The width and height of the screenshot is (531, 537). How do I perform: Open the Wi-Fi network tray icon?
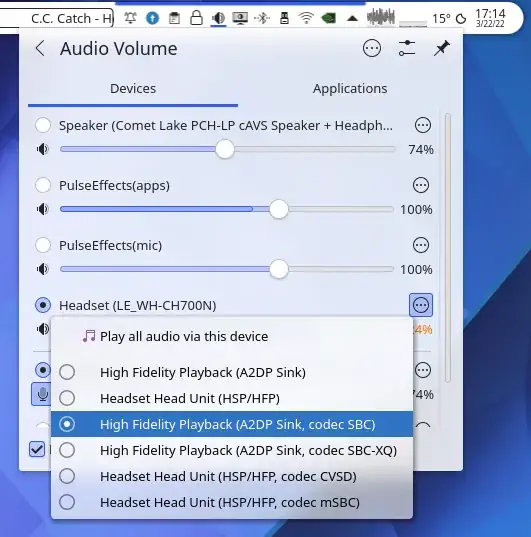(306, 18)
